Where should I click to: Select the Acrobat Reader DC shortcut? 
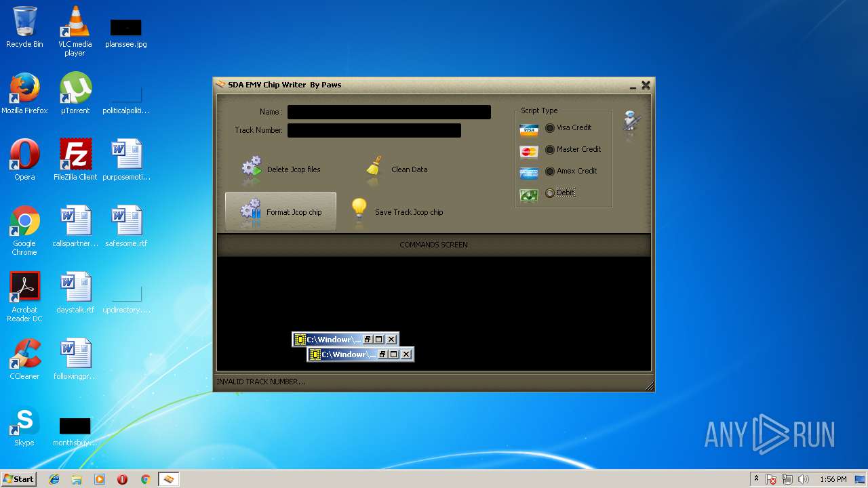[x=24, y=297]
